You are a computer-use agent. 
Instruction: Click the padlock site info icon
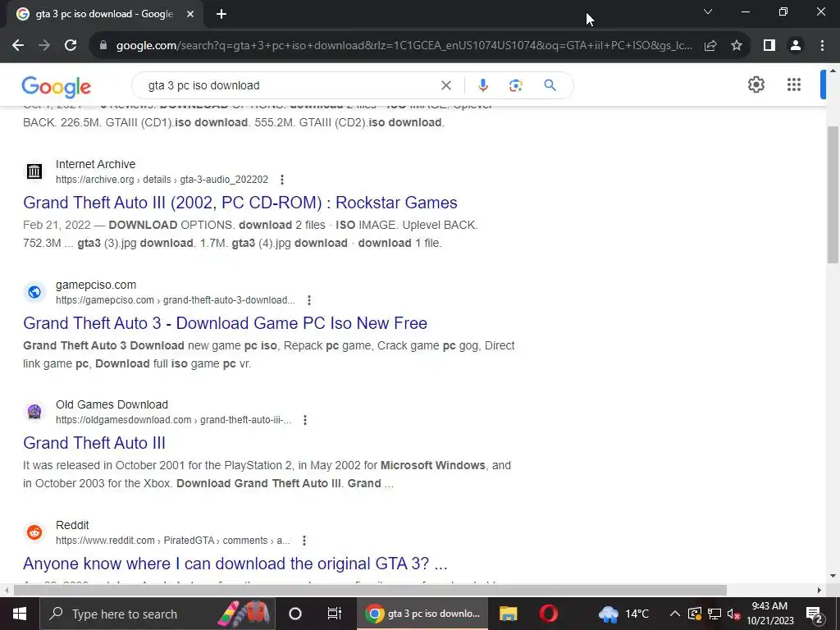click(103, 46)
